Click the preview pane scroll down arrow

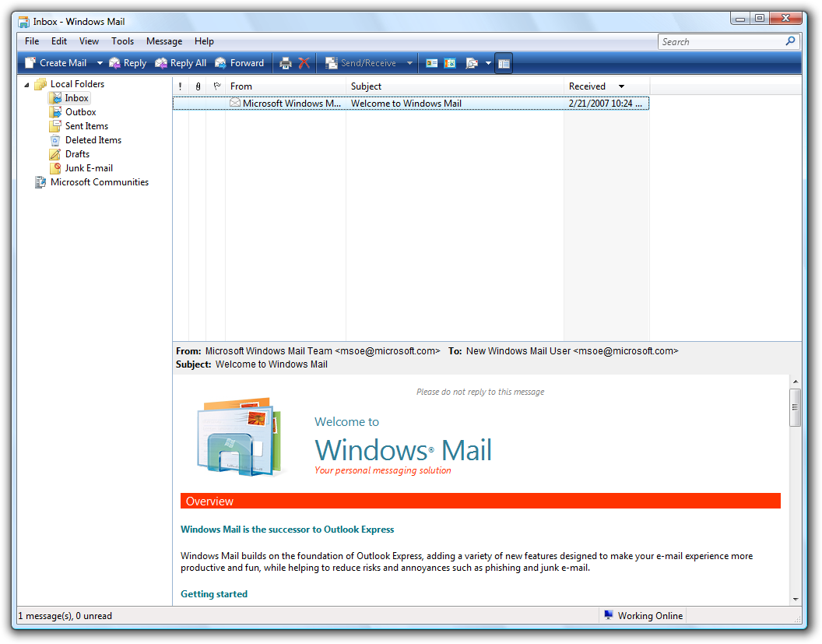tap(796, 599)
